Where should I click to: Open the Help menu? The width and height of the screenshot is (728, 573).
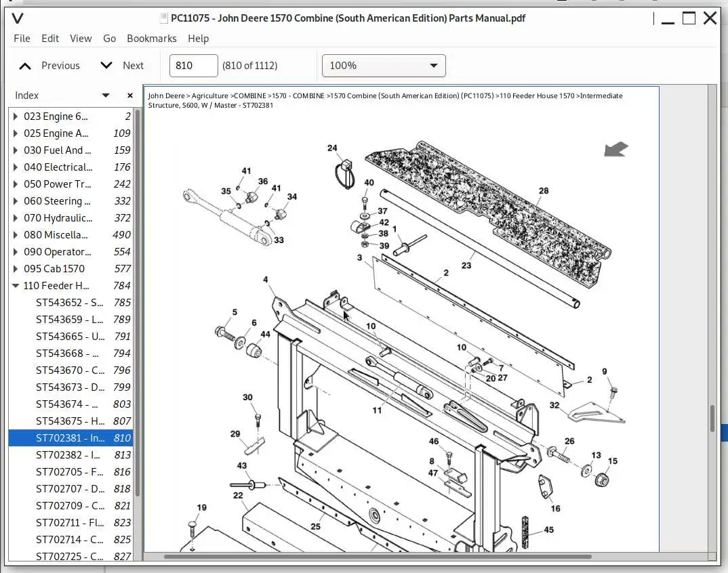(198, 39)
